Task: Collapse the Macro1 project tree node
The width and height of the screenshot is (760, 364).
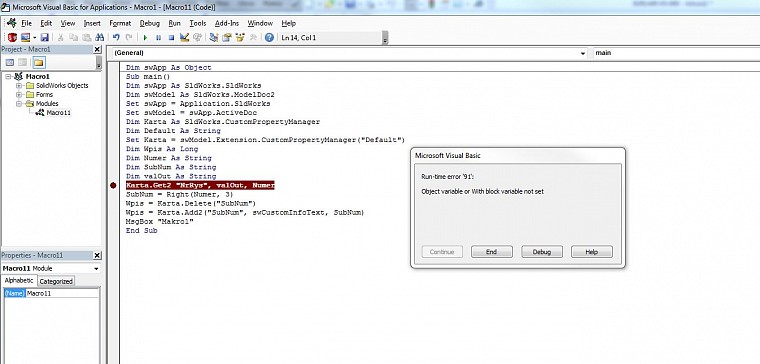Action: 8,77
